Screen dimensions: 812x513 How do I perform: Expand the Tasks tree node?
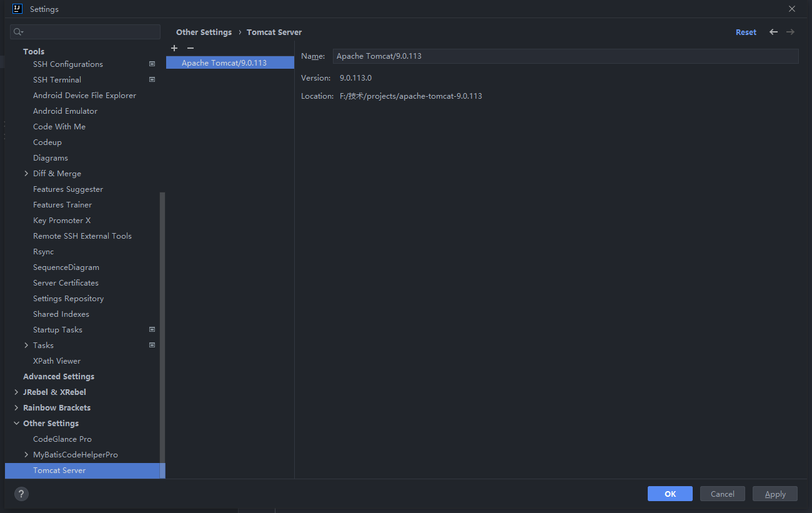click(x=26, y=345)
